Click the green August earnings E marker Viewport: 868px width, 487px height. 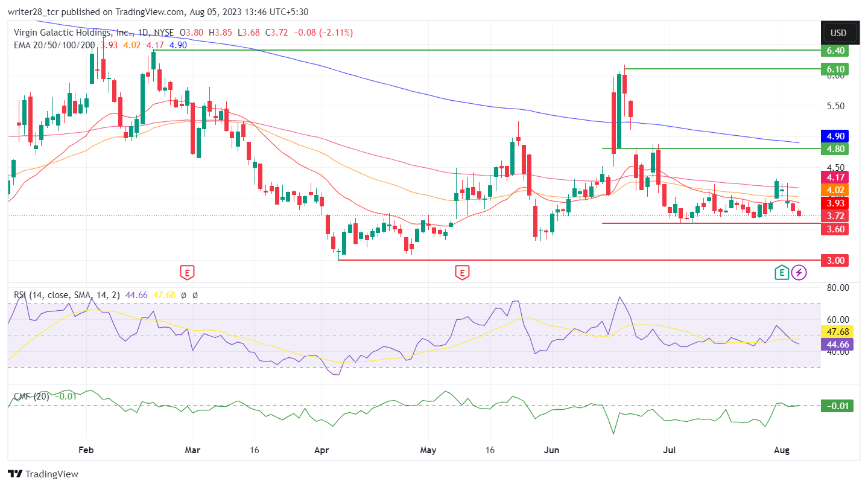click(782, 272)
